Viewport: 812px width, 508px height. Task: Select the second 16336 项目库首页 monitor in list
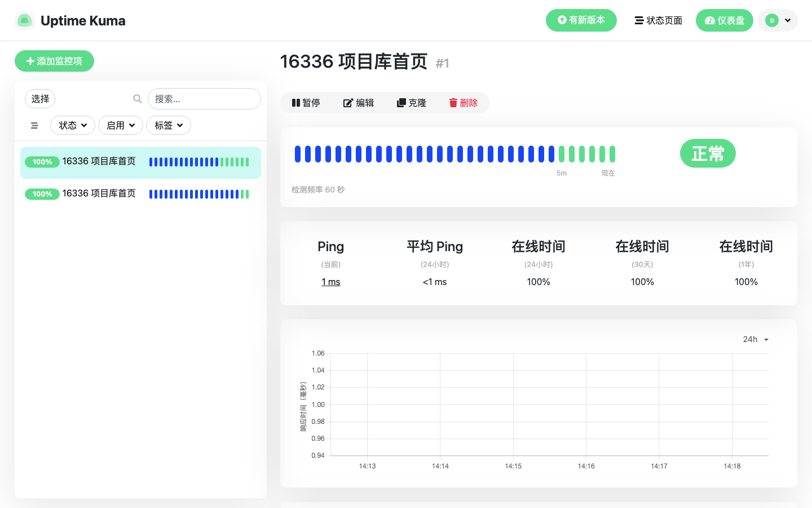[x=140, y=194]
